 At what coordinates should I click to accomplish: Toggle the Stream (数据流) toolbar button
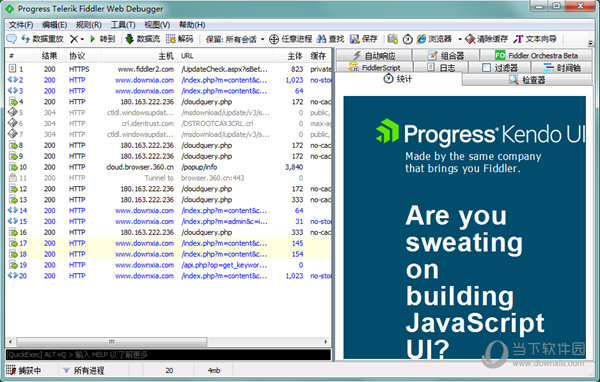tap(142, 39)
